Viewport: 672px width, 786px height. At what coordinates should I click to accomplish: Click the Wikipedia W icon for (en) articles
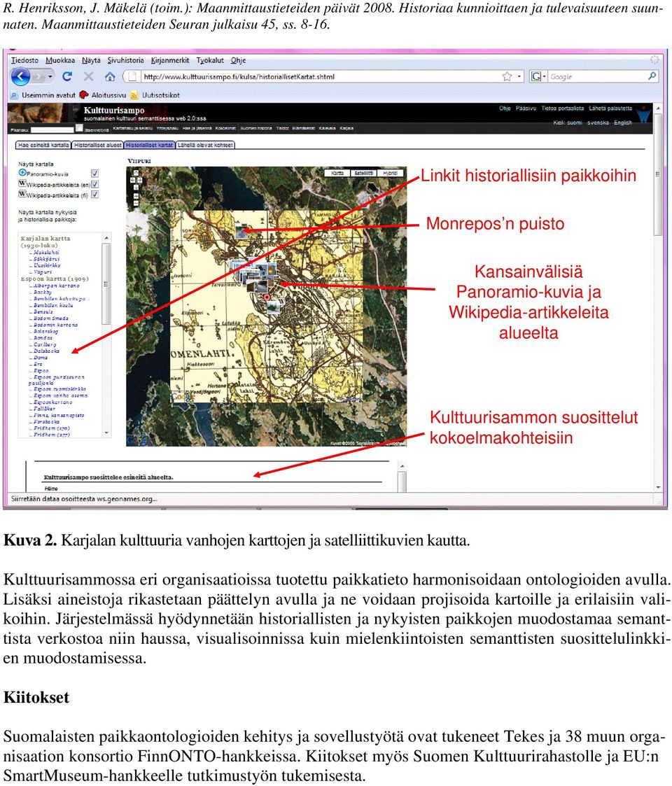pos(22,183)
